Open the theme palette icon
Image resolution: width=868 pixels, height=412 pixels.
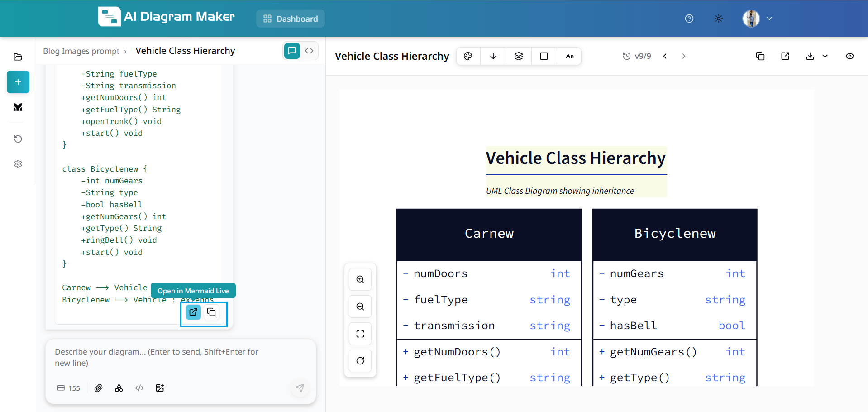[x=468, y=56]
